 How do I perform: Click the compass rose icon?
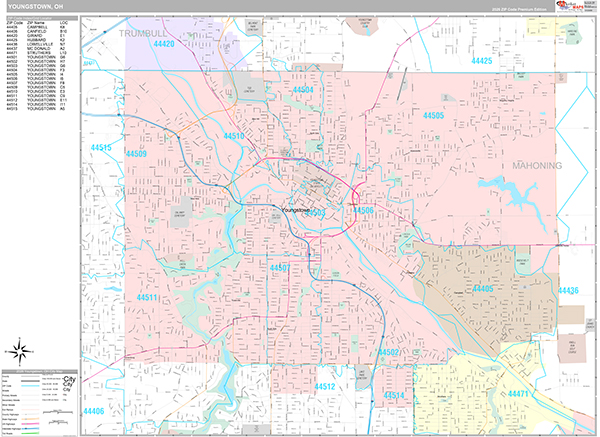coord(21,351)
